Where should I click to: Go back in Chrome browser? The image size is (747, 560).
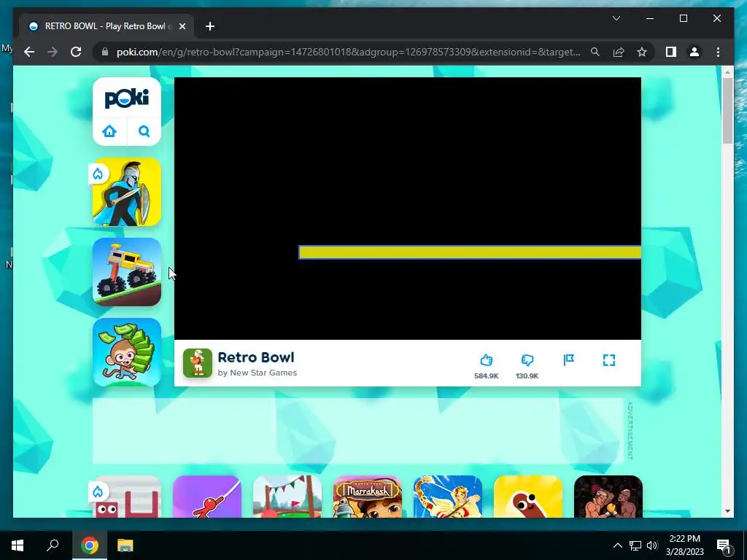(x=29, y=52)
